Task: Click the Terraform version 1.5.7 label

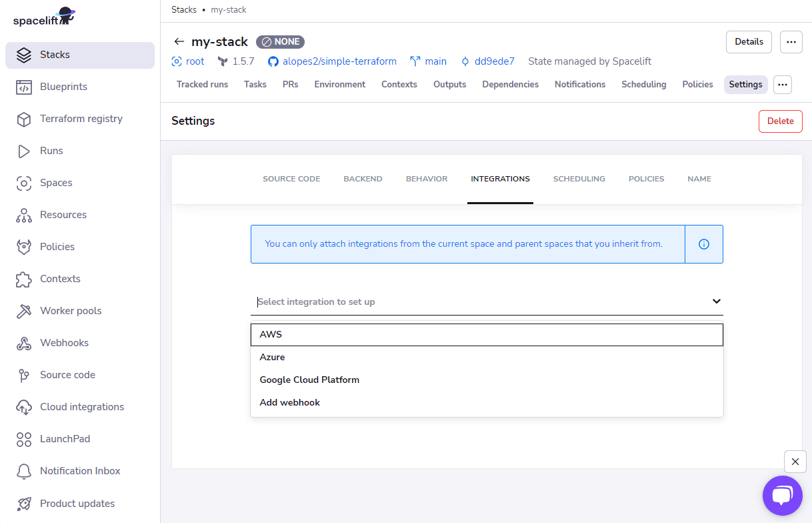Action: click(x=236, y=61)
